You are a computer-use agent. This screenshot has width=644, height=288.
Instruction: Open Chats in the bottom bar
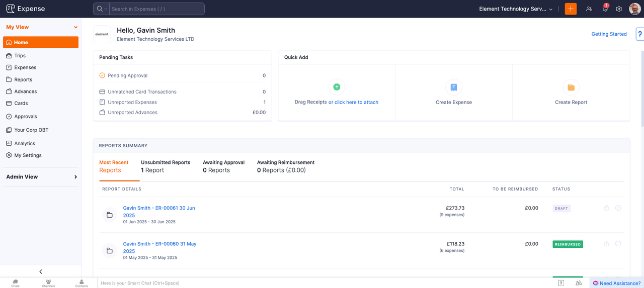(15, 283)
